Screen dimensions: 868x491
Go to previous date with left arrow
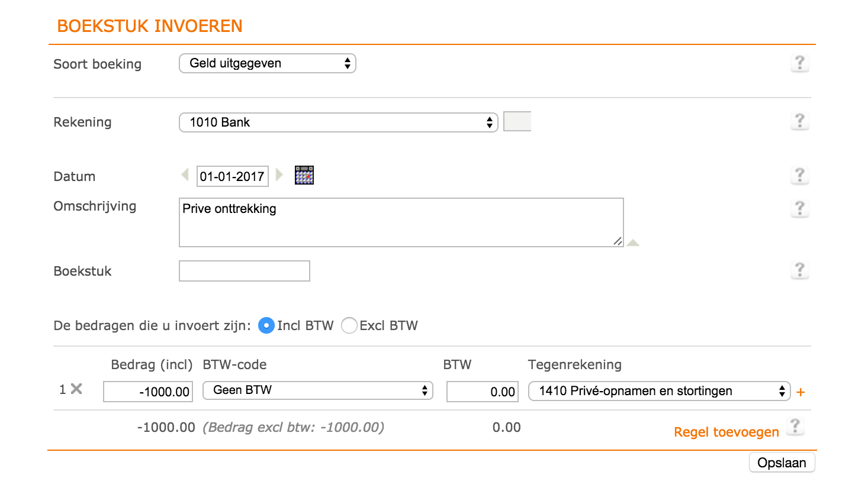(185, 175)
